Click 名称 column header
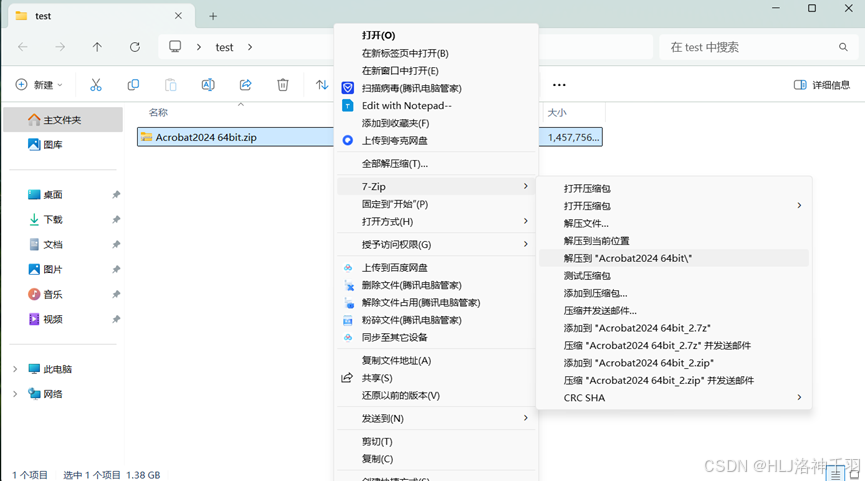The height and width of the screenshot is (481, 865). tap(158, 112)
